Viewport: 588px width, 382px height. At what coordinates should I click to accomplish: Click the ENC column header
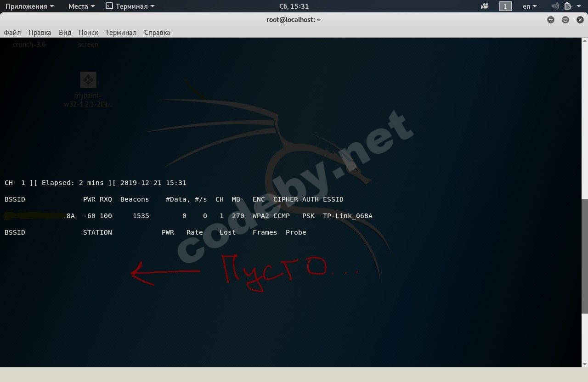(x=259, y=199)
